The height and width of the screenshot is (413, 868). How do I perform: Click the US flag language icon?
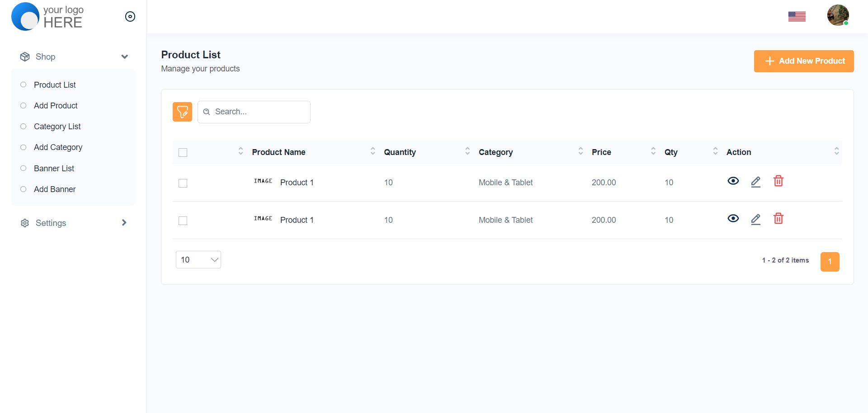(x=797, y=17)
